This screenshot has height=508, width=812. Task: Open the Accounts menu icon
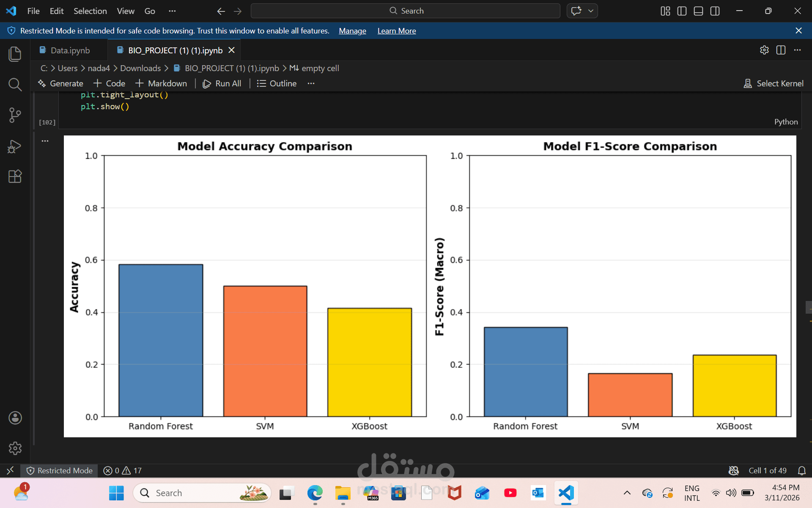point(15,418)
